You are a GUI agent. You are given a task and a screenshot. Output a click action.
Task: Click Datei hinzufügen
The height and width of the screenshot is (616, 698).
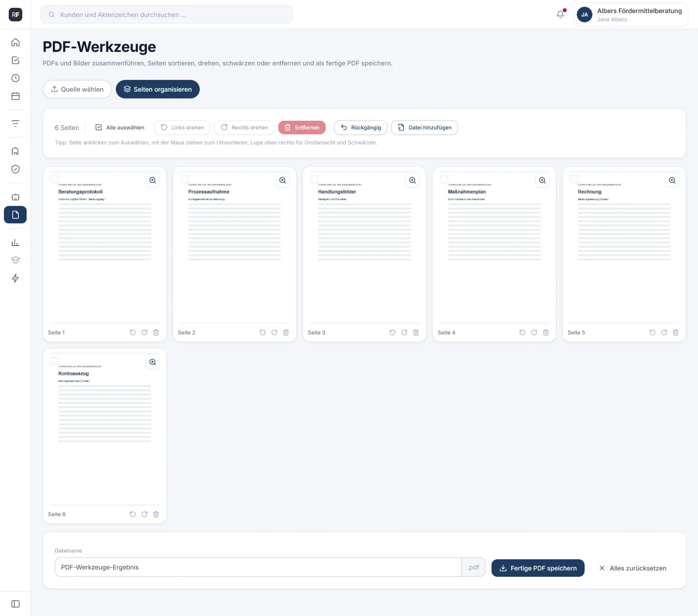click(x=424, y=127)
